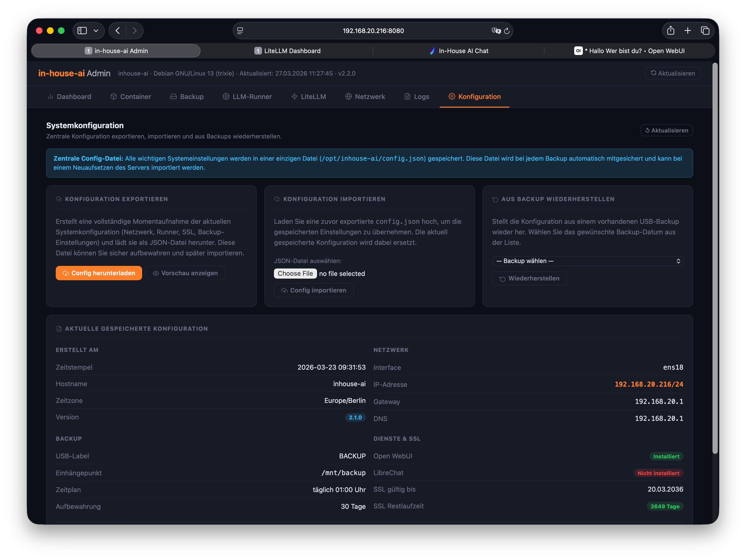This screenshot has height=560, width=746.
Task: Click the translate icon in address bar
Action: [496, 31]
